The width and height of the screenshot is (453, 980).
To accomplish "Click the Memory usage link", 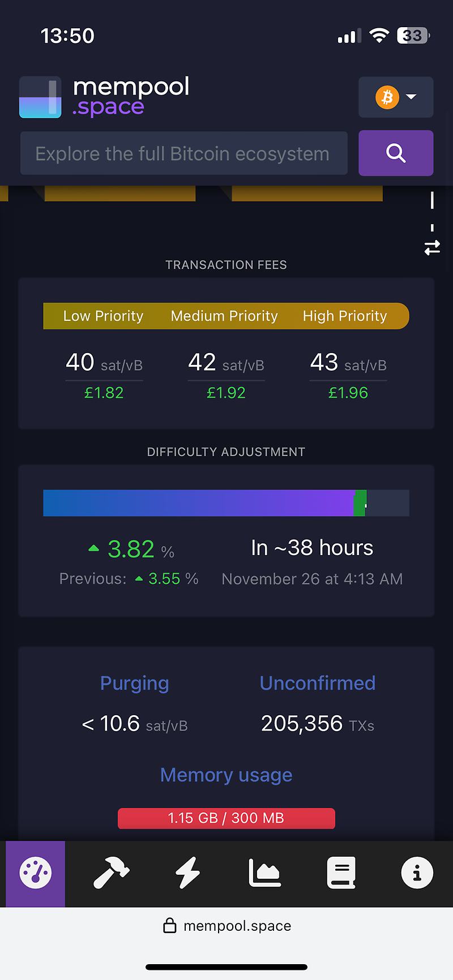I will click(226, 775).
